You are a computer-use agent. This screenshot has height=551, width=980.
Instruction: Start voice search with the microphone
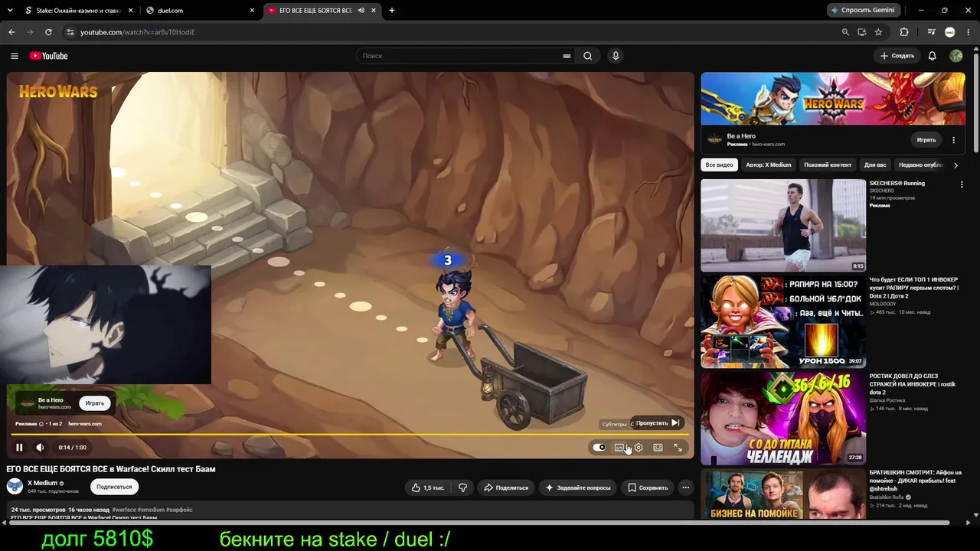coord(615,56)
